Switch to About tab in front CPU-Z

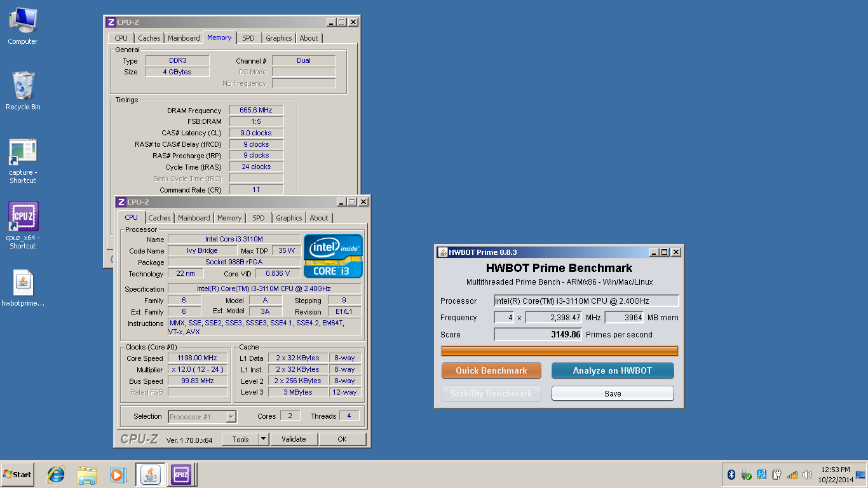[319, 218]
